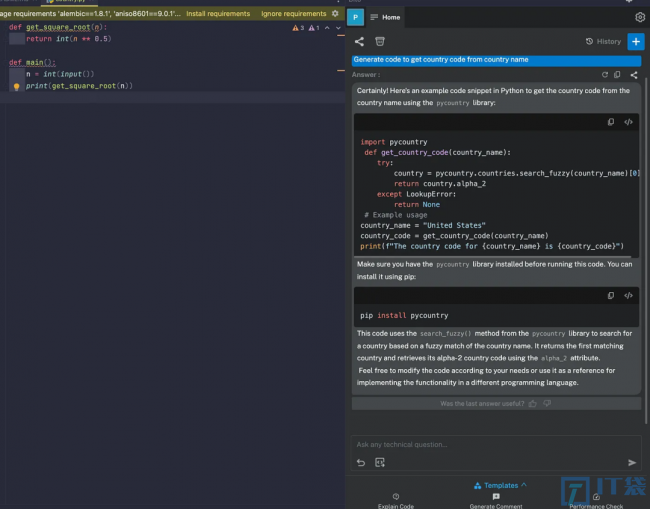
Task: Click the yellow lightbulb intention icon
Action: point(17,87)
